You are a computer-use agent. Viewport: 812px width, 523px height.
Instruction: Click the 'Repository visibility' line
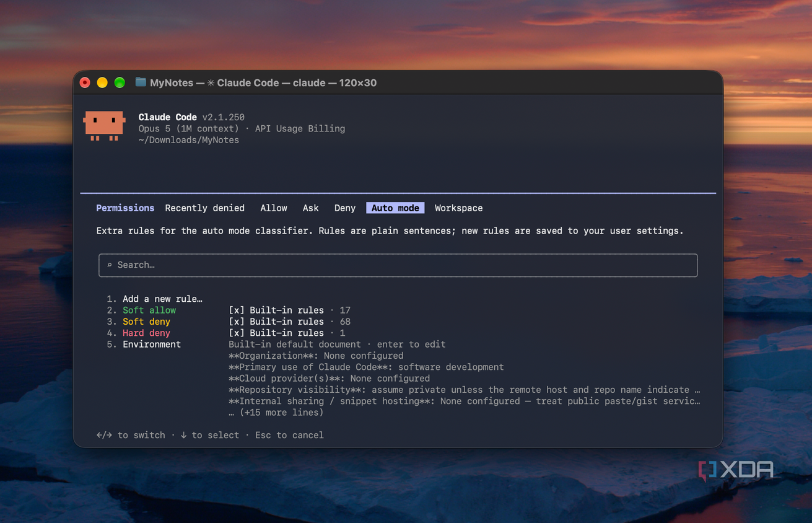pyautogui.click(x=465, y=390)
